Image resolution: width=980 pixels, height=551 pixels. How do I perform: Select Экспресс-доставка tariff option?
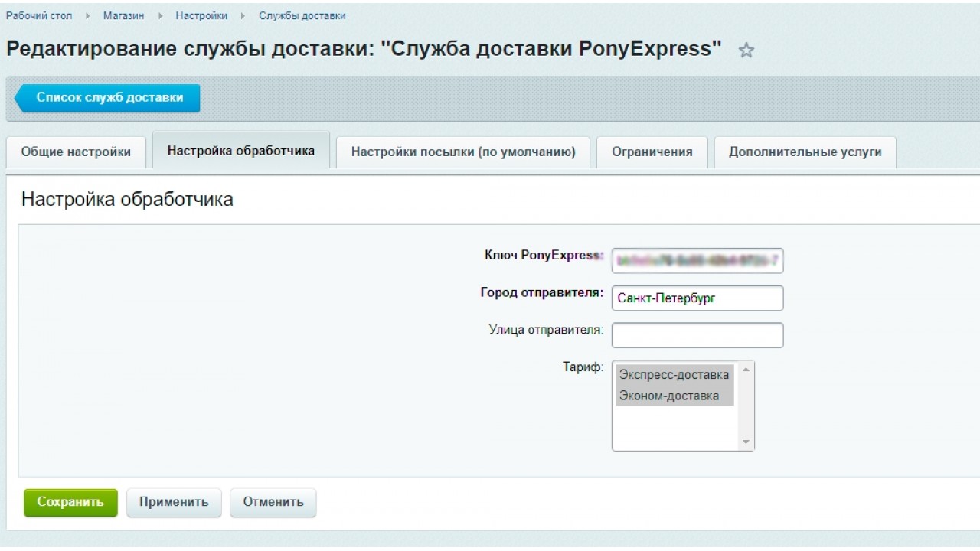[x=675, y=375]
